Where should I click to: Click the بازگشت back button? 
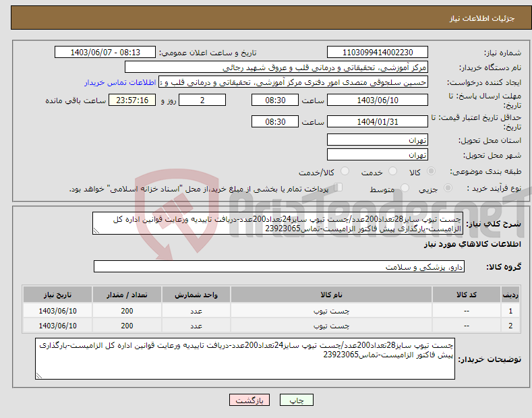point(249,400)
